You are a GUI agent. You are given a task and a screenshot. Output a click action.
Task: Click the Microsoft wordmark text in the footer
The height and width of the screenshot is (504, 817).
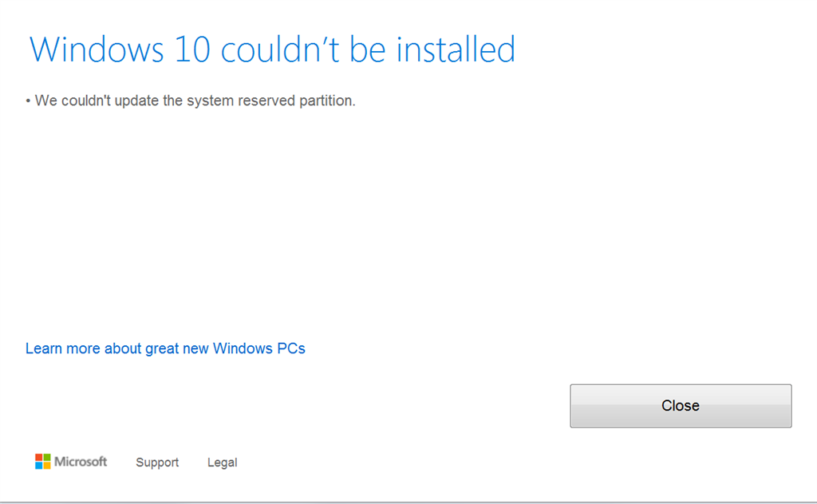point(81,462)
